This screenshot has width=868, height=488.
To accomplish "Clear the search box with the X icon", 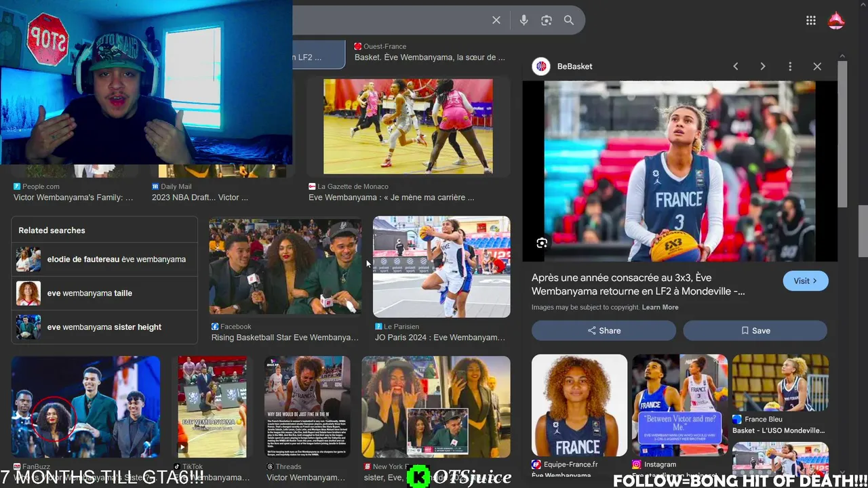I will [496, 20].
